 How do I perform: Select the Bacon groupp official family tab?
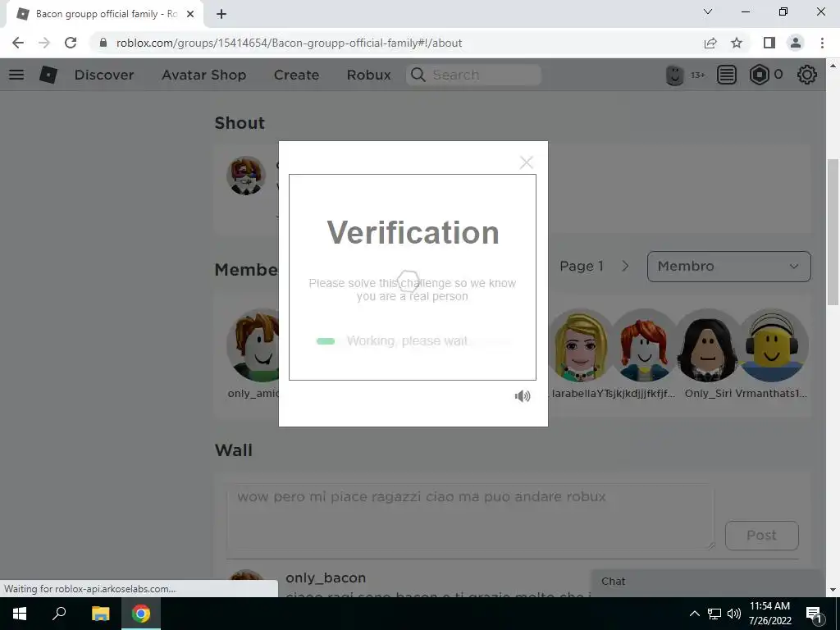click(x=104, y=14)
